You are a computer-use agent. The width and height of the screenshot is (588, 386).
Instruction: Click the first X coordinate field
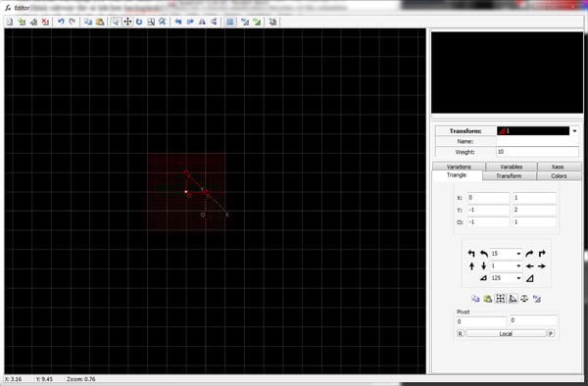pyautogui.click(x=488, y=198)
